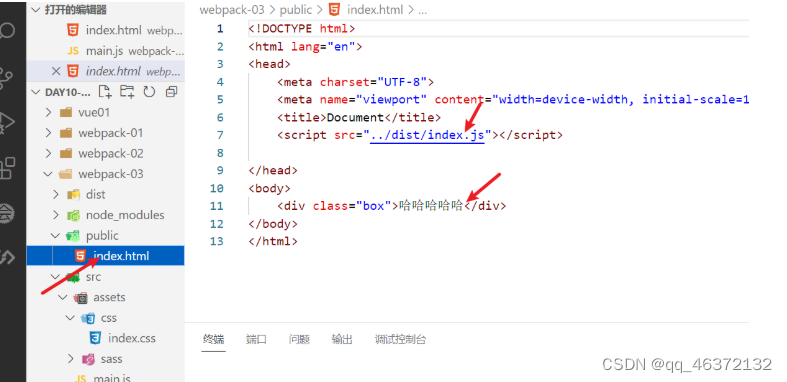Click line number 7 in gutter
This screenshot has width=787, height=382.
[x=220, y=135]
